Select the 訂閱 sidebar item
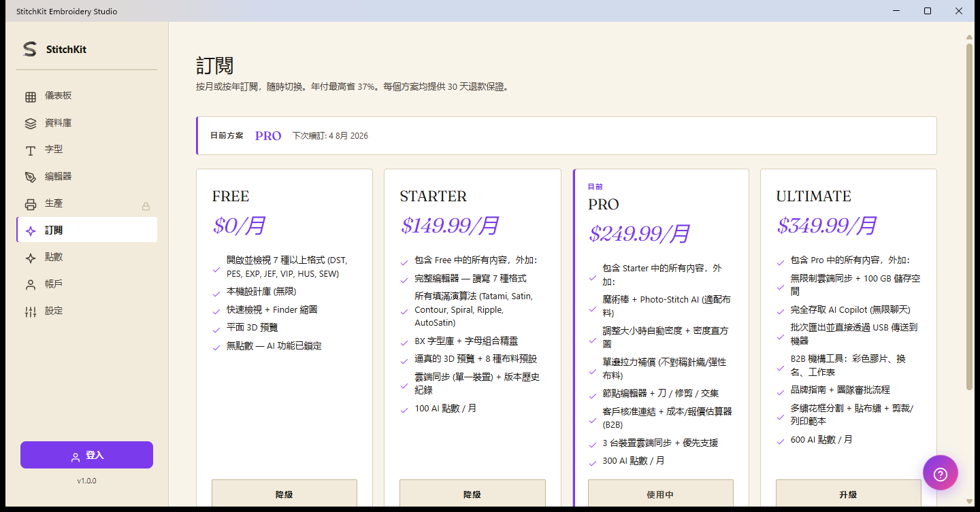The width and height of the screenshot is (980, 512). (87, 231)
